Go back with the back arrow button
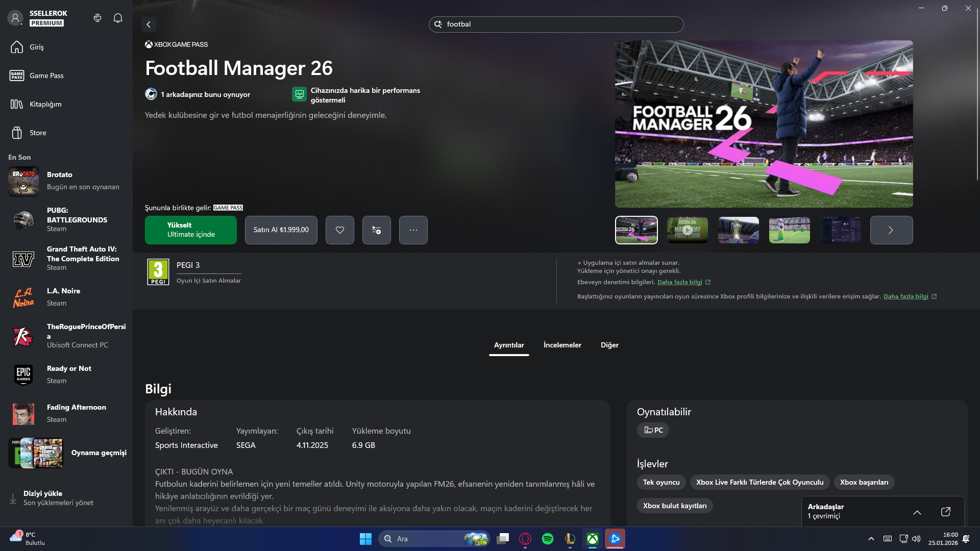Image resolution: width=980 pixels, height=551 pixels. click(x=149, y=24)
